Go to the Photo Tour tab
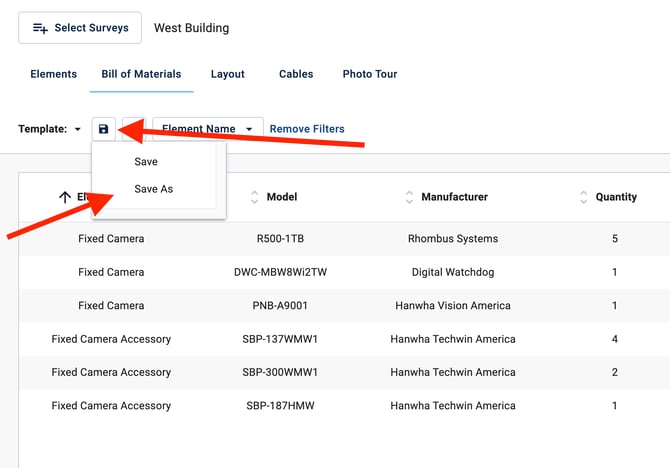This screenshot has width=670, height=468. (x=370, y=74)
